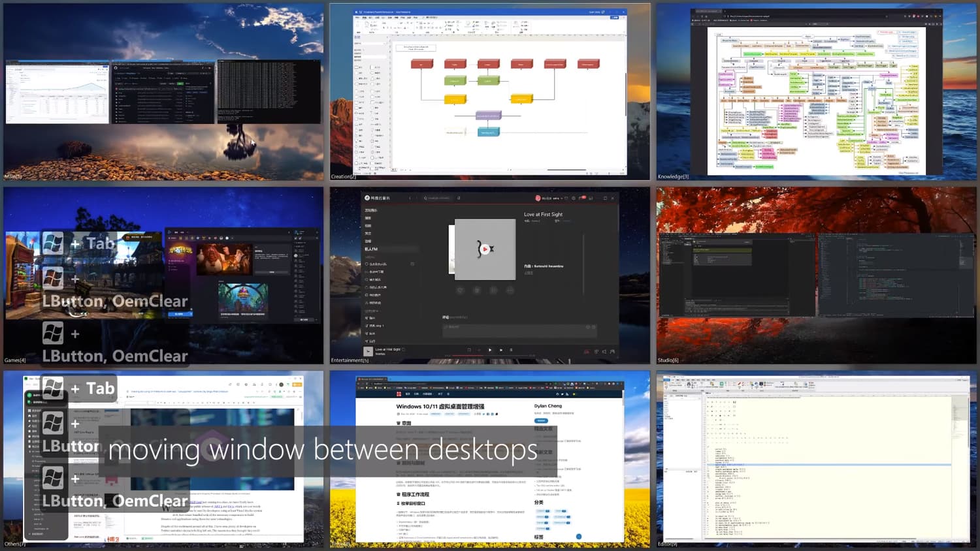The height and width of the screenshot is (551, 980).
Task: Click the red play button on album cover
Action: [x=485, y=249]
